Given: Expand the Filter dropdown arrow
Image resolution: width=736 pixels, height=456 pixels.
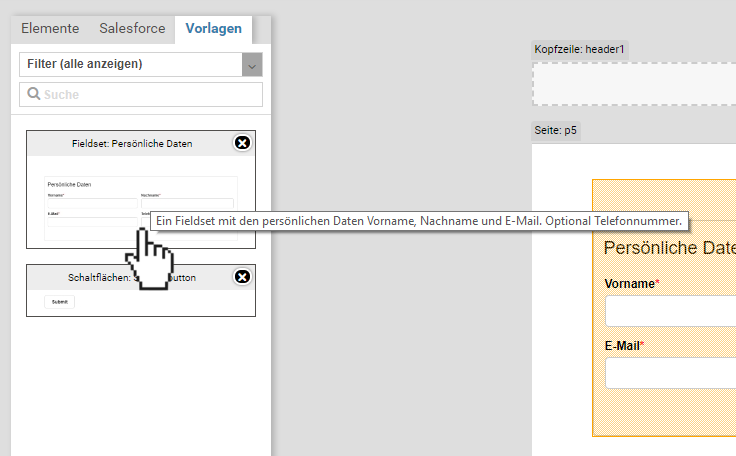Looking at the screenshot, I should pos(252,65).
